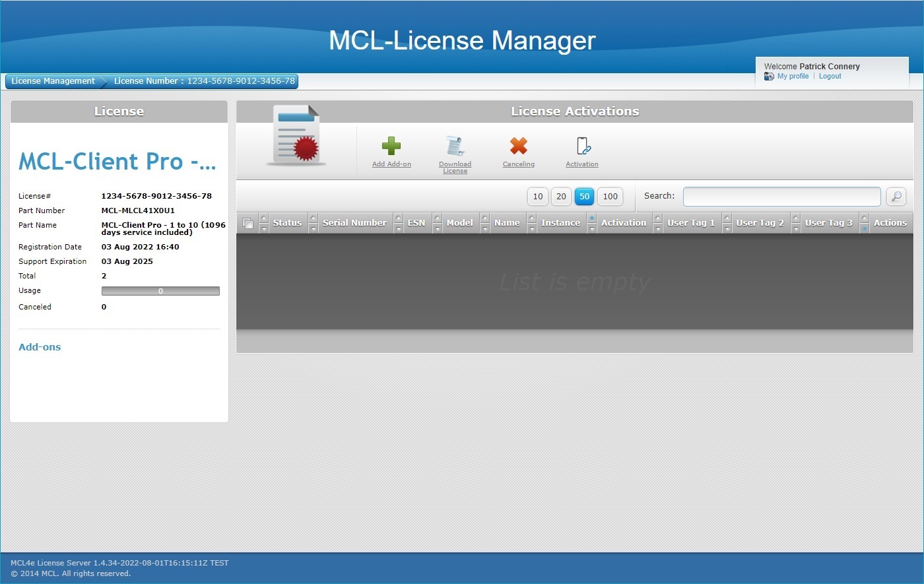Click the Canceled label
924x584 pixels.
pos(35,307)
